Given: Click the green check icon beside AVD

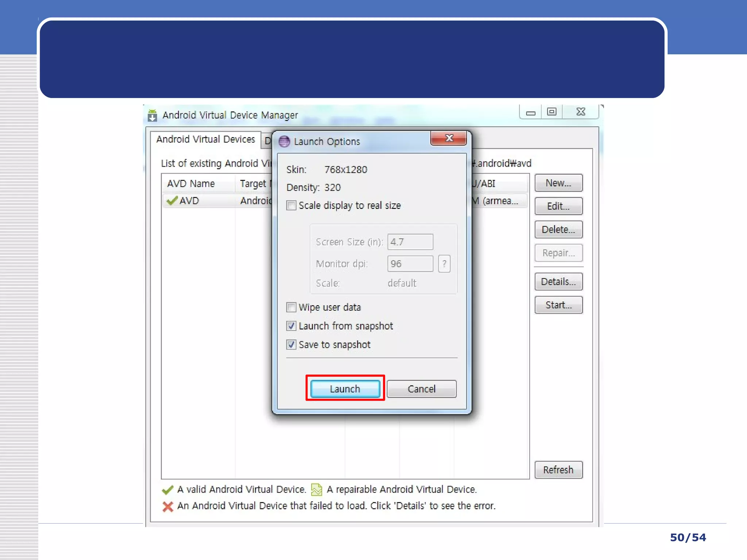Looking at the screenshot, I should 172,201.
